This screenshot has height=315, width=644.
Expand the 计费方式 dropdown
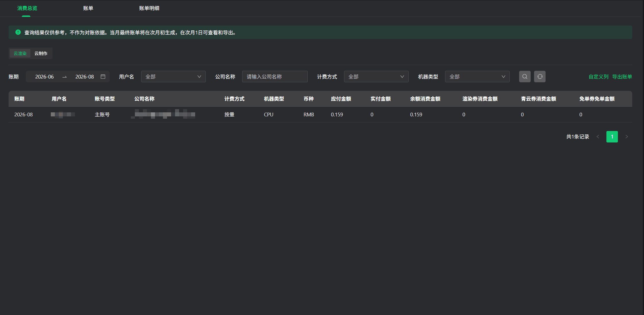[376, 77]
